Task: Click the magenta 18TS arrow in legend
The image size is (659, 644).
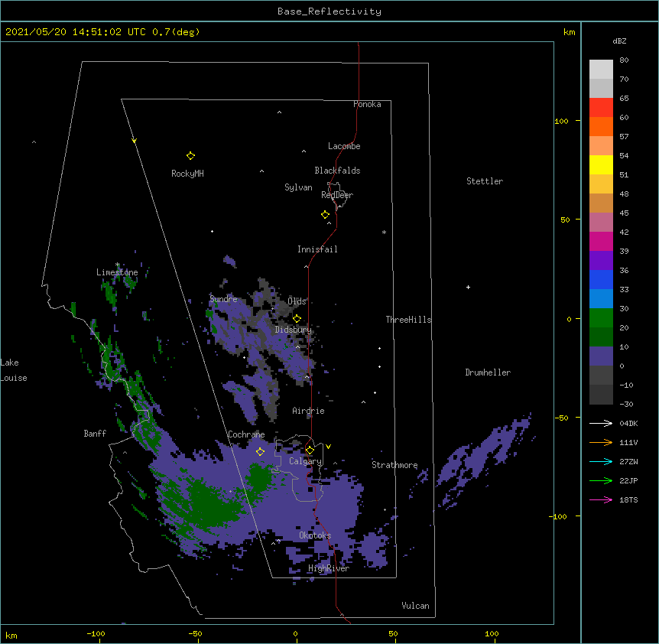Action: [601, 499]
